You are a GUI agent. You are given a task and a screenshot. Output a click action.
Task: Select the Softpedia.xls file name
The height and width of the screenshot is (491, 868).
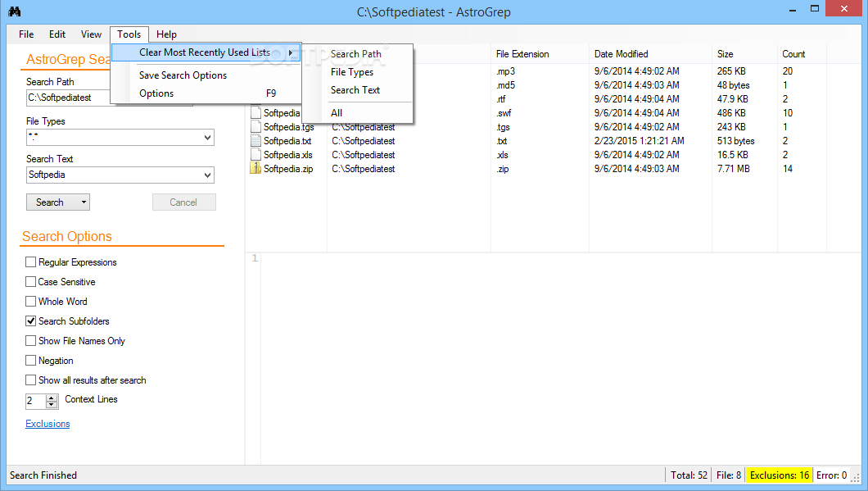[288, 155]
